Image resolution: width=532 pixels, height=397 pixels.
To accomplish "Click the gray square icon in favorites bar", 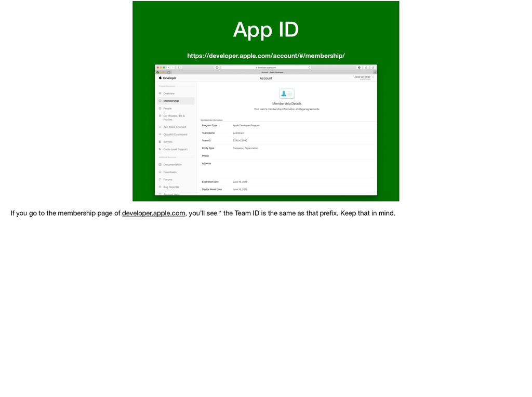I will 169,72.
